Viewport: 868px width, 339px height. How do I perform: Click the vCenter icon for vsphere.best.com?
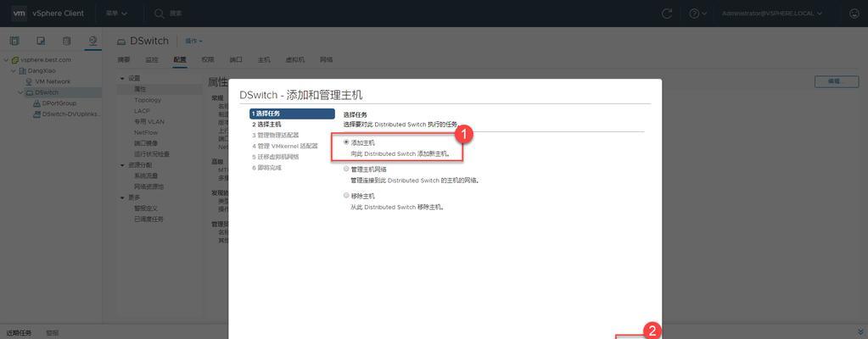pyautogui.click(x=15, y=59)
